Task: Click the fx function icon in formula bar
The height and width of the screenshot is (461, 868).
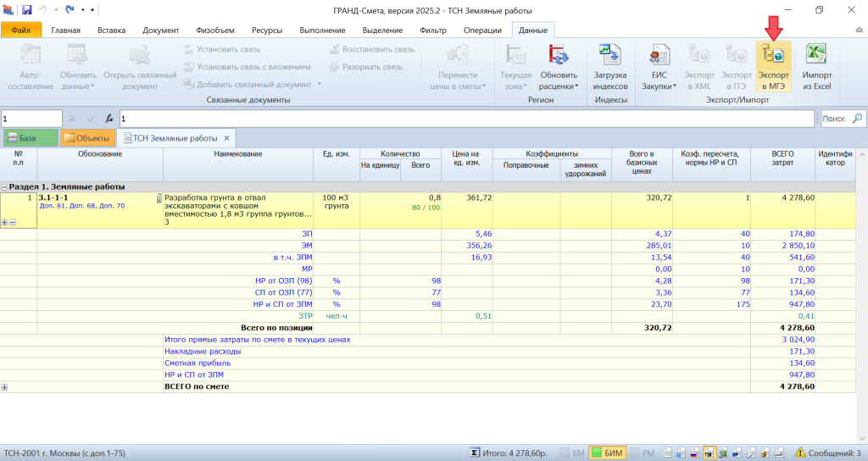Action: pos(108,119)
